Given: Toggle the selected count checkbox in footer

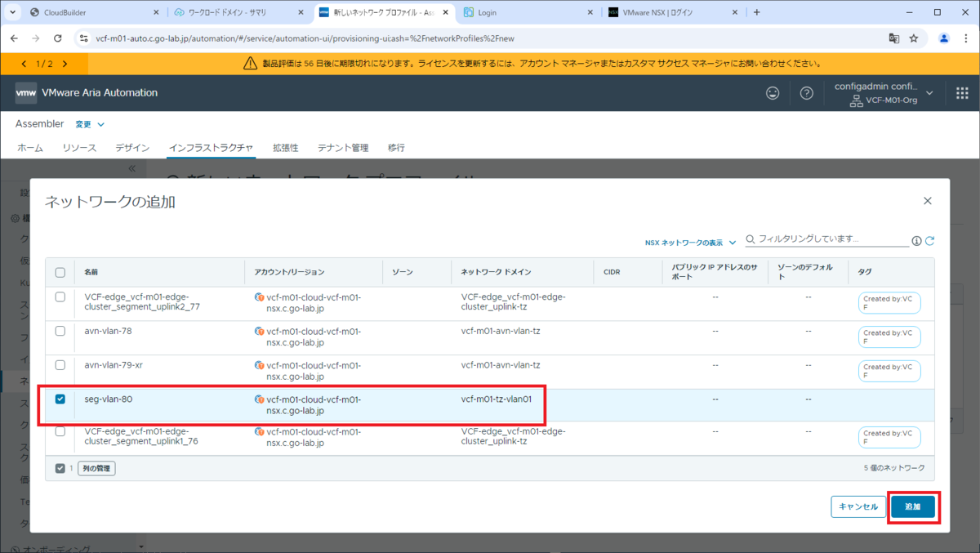Looking at the screenshot, I should click(x=60, y=468).
